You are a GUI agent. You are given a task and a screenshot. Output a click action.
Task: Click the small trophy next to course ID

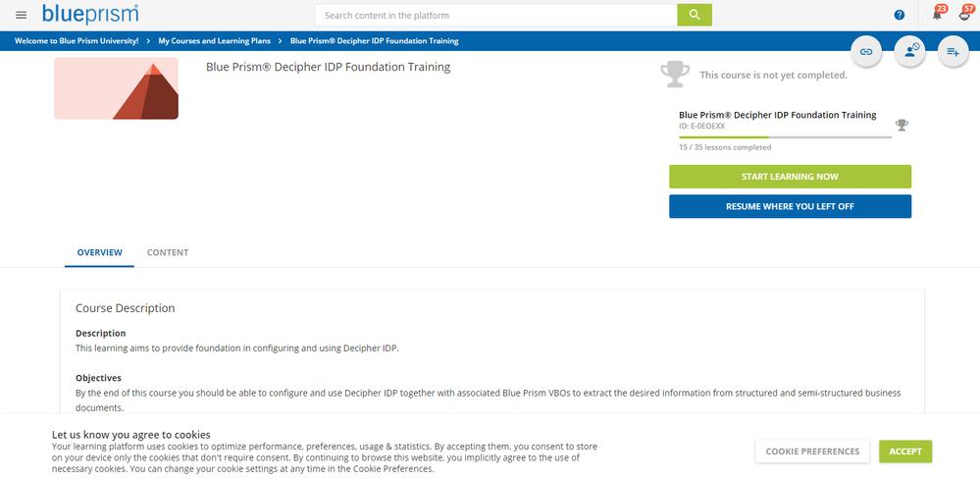(x=902, y=125)
